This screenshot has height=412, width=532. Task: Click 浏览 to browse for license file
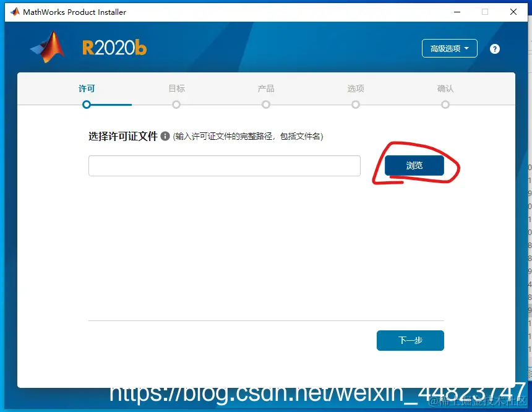pyautogui.click(x=414, y=165)
